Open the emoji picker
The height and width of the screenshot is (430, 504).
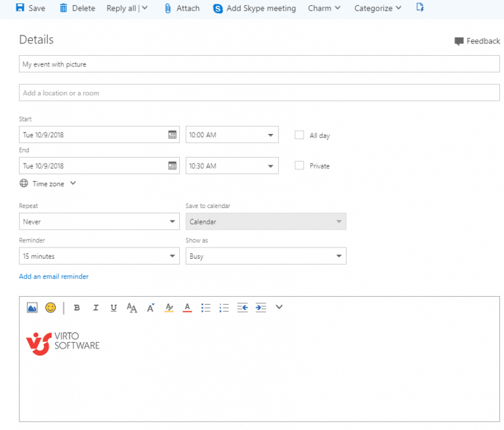[51, 307]
